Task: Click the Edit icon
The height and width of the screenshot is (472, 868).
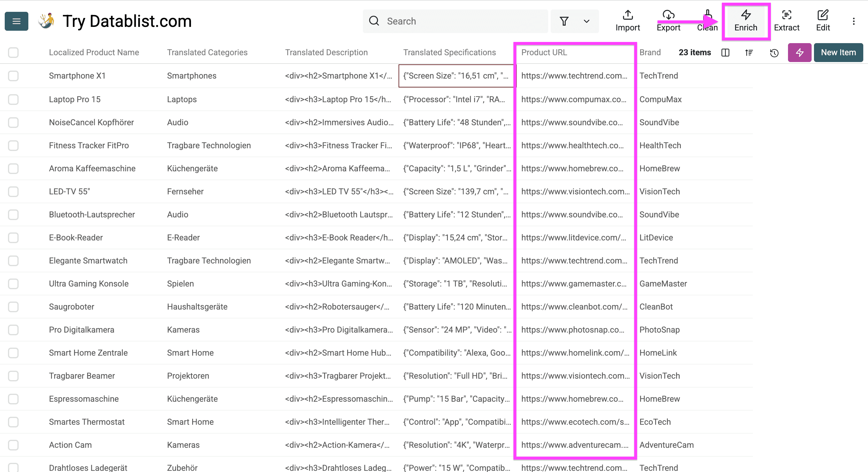Action: [x=823, y=15]
